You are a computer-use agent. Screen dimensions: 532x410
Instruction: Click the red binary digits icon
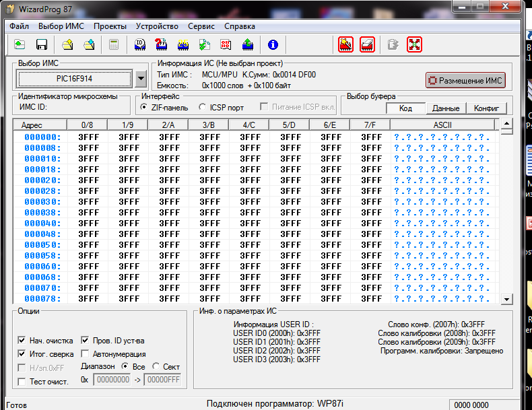pyautogui.click(x=226, y=44)
